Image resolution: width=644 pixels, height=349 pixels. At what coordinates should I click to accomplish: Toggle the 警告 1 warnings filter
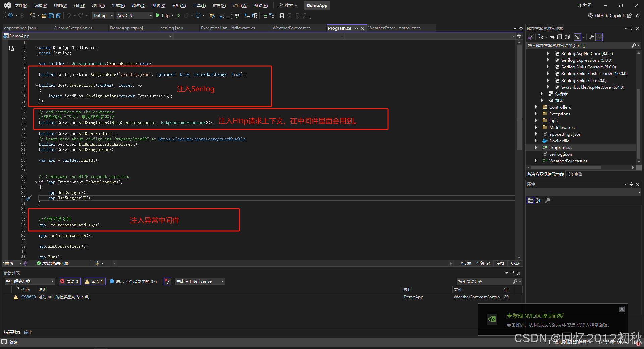(x=94, y=281)
